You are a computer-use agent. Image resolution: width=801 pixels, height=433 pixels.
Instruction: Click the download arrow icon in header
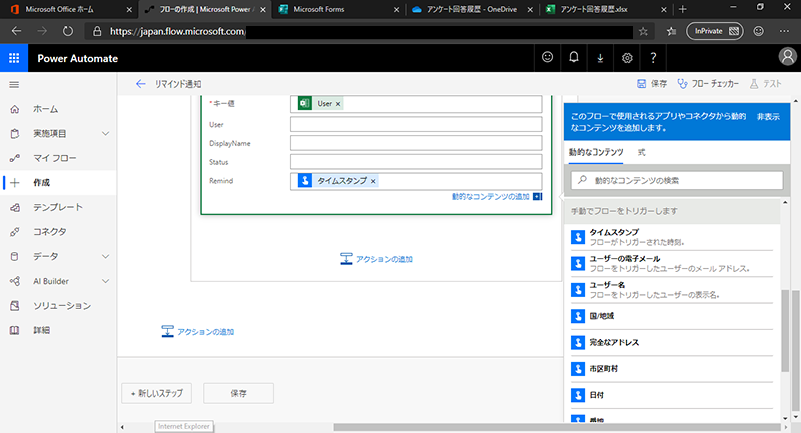[x=600, y=58]
